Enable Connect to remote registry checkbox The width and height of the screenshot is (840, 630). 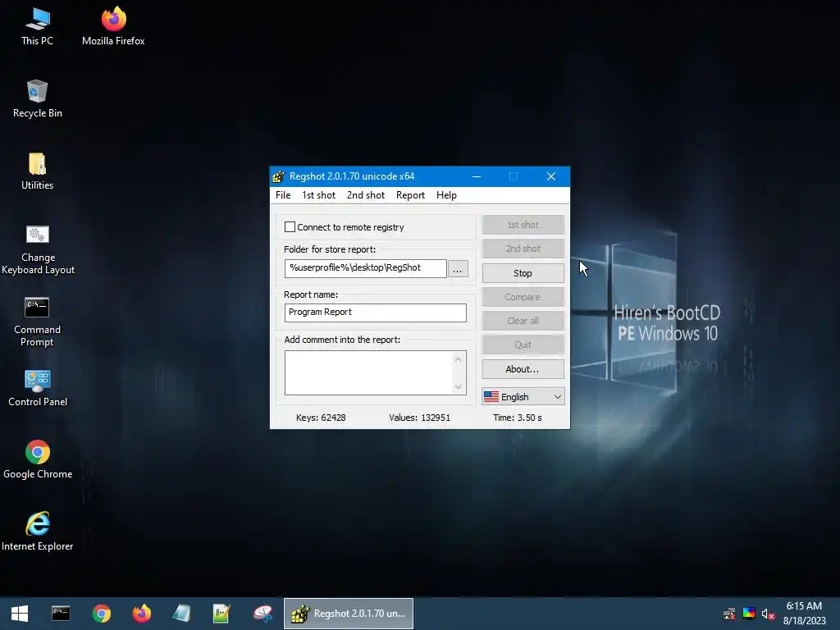(290, 227)
